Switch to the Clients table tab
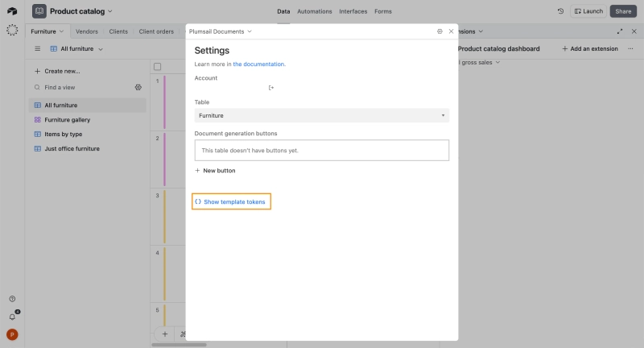The height and width of the screenshot is (348, 644). [x=118, y=31]
